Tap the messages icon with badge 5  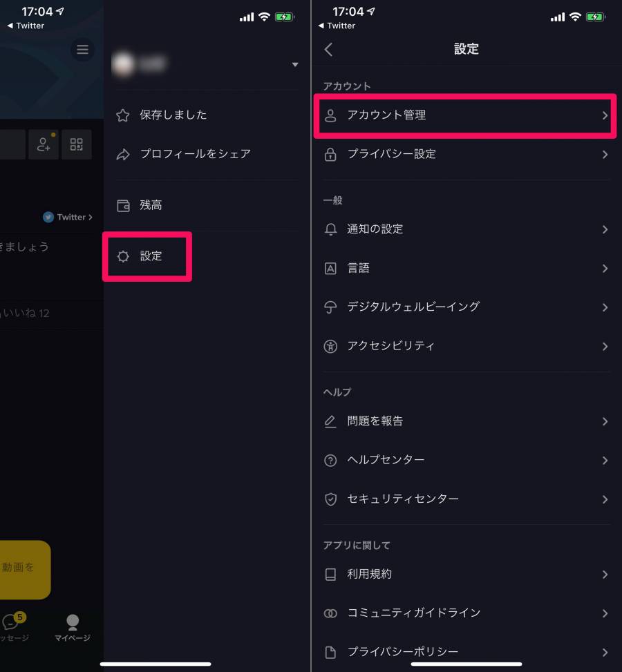coord(13,622)
